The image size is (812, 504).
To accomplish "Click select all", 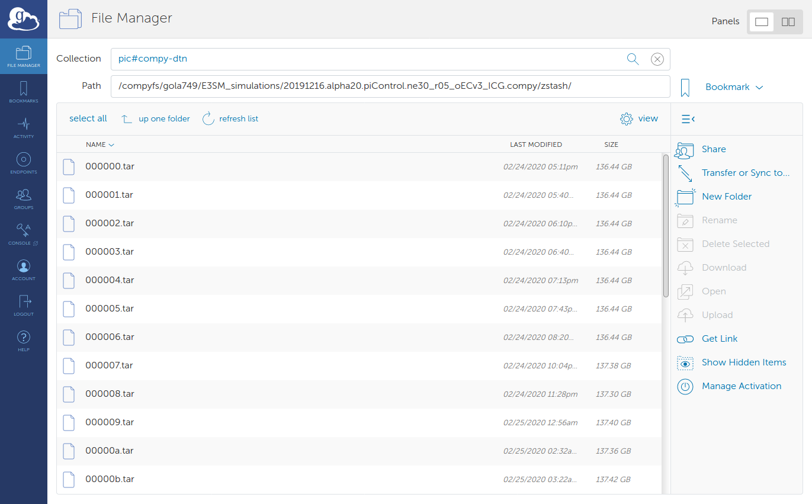I will 88,118.
